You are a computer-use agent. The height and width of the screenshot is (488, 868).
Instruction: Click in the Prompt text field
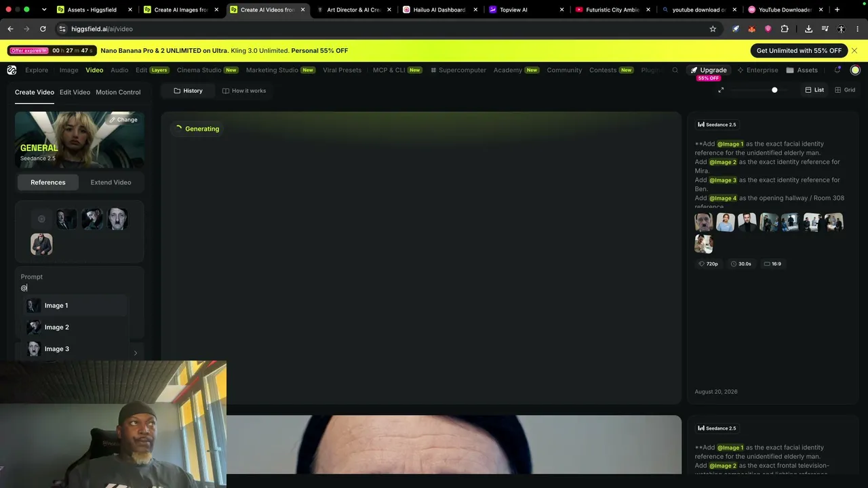[x=79, y=288]
